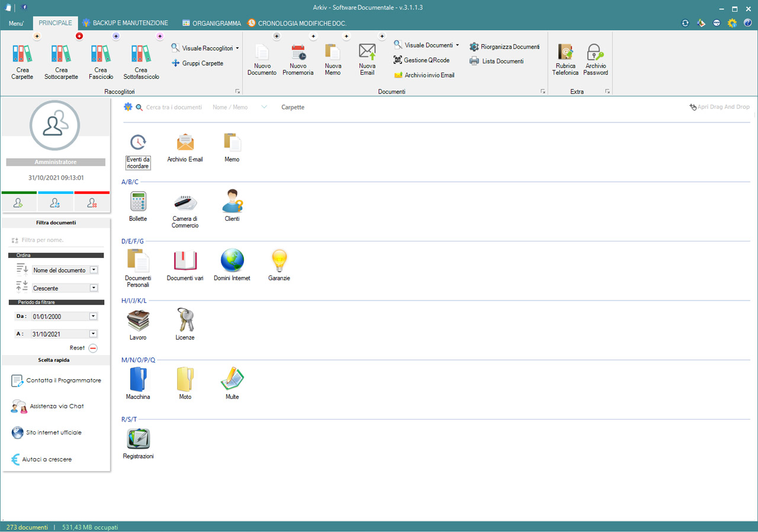Image resolution: width=758 pixels, height=532 pixels.
Task: Select the PRINCIPALE ribbon tab
Action: [x=55, y=23]
